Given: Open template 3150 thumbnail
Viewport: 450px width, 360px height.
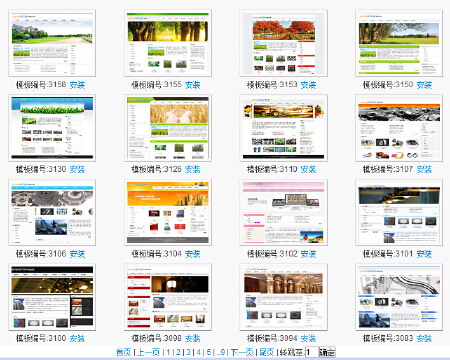Looking at the screenshot, I should coord(399,43).
